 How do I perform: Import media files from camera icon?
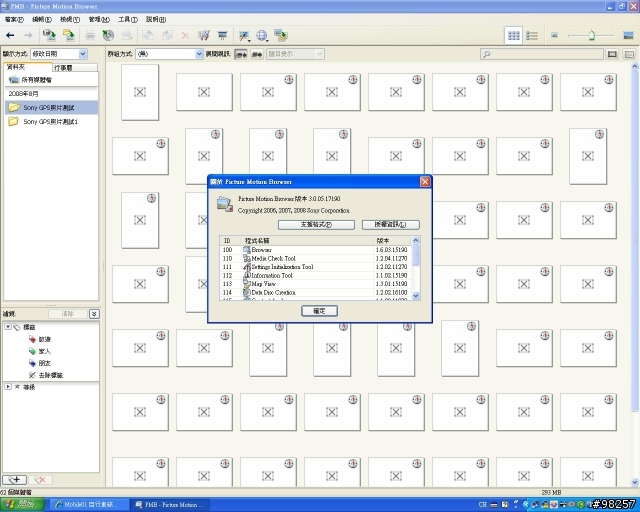(x=49, y=36)
